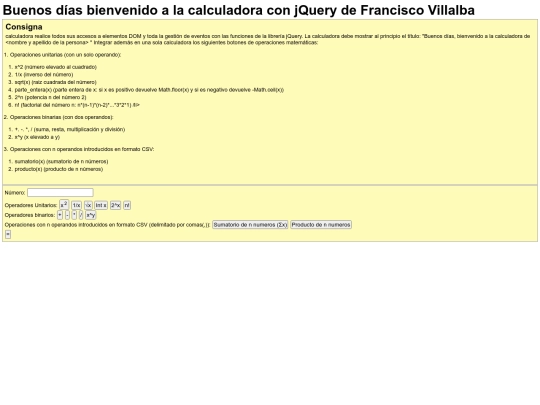Click the = equals button
This screenshot has width=540, height=405.
click(x=8, y=235)
